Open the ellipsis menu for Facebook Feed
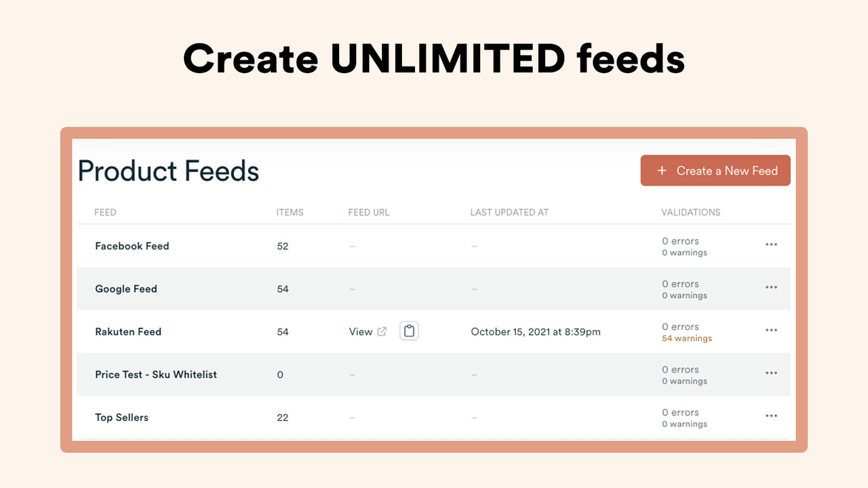The image size is (868, 488). [x=771, y=245]
